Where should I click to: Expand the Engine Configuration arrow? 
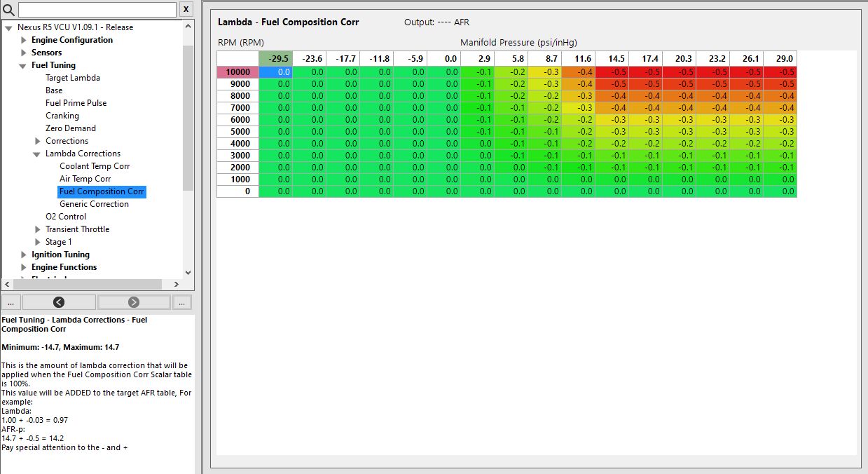click(23, 41)
